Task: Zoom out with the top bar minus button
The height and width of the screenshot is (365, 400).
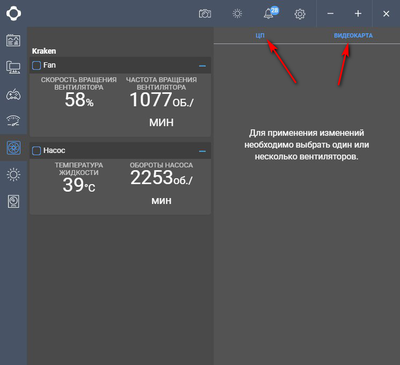Action: (x=330, y=14)
